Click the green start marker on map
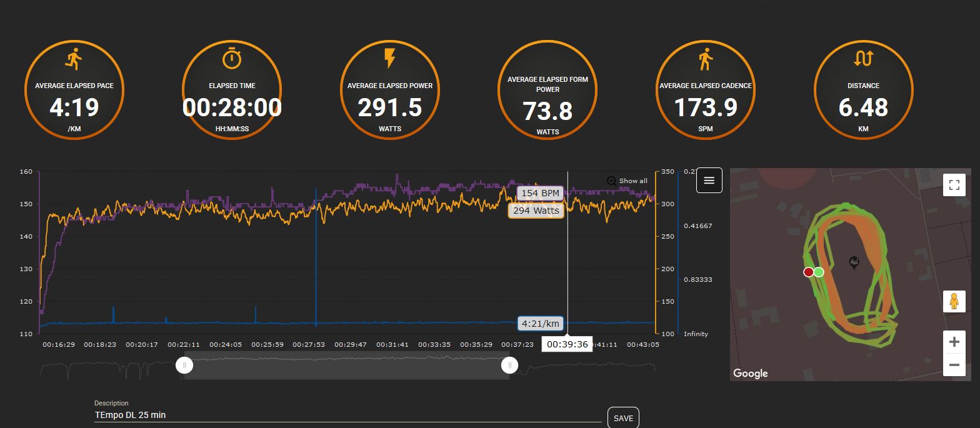Viewport: 980px width, 428px height. [x=819, y=272]
